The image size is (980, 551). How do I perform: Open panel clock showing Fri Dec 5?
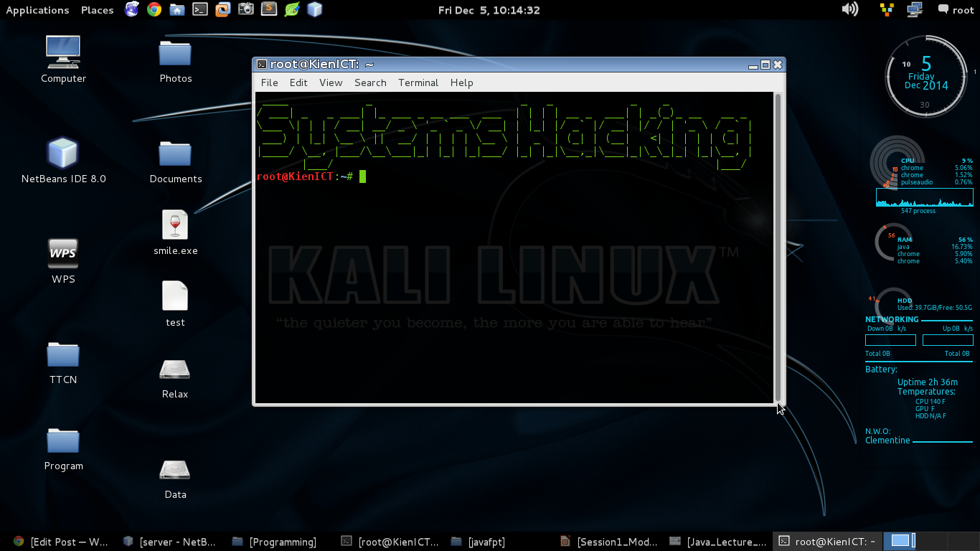pyautogui.click(x=489, y=10)
